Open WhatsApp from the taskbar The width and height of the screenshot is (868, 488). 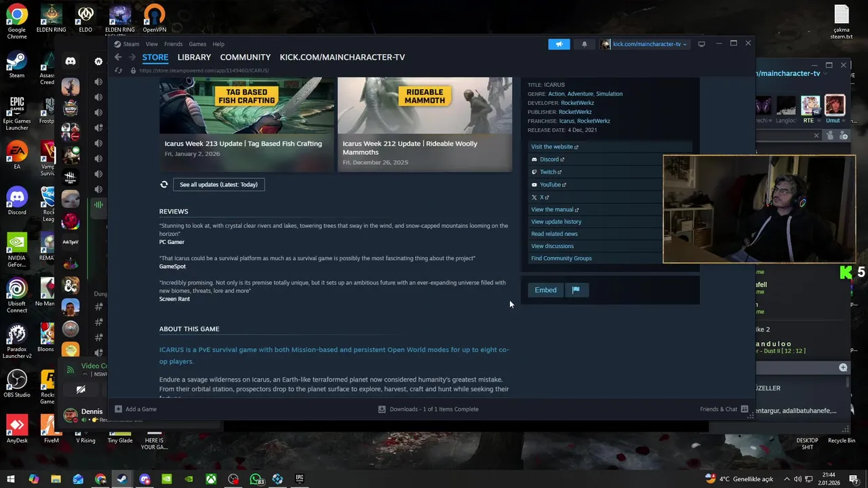(256, 479)
